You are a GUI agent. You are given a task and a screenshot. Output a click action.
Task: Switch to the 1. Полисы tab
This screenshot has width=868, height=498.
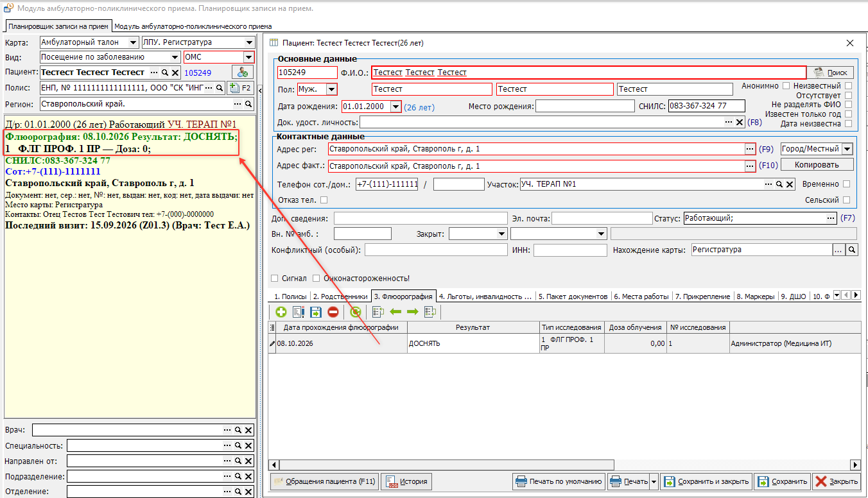tap(290, 296)
